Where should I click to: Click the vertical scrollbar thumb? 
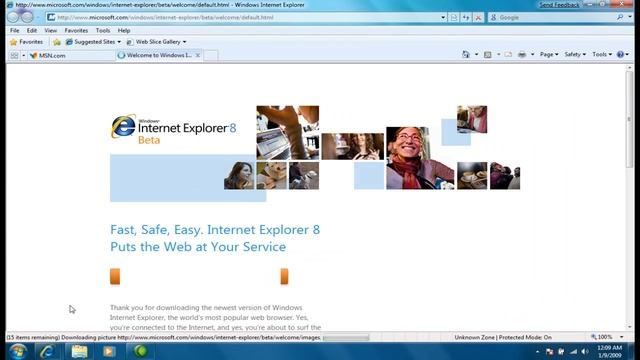(629, 119)
